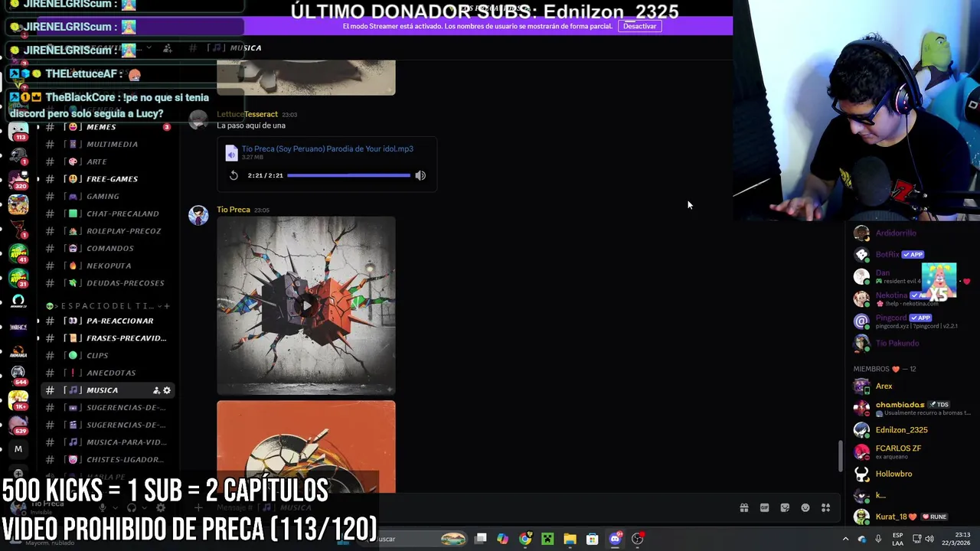Open the FRASES-PRECAVID... channel
This screenshot has height=551, width=980.
107,338
